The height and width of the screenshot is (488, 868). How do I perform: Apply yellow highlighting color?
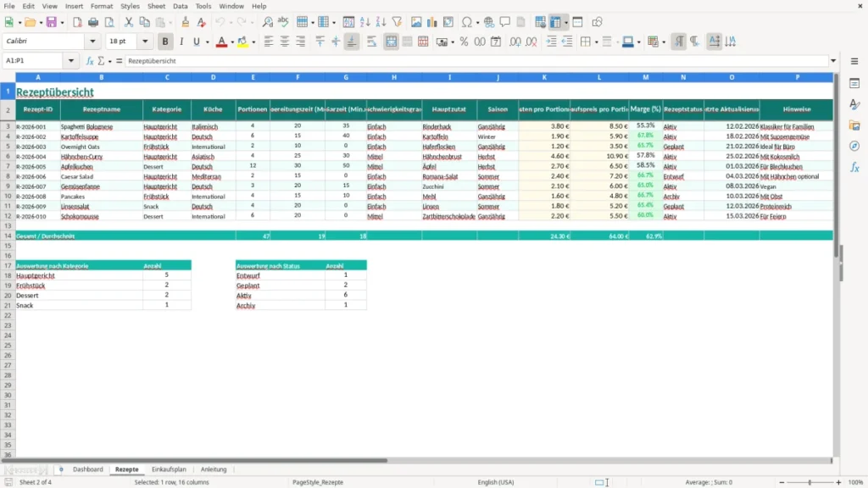pos(242,42)
